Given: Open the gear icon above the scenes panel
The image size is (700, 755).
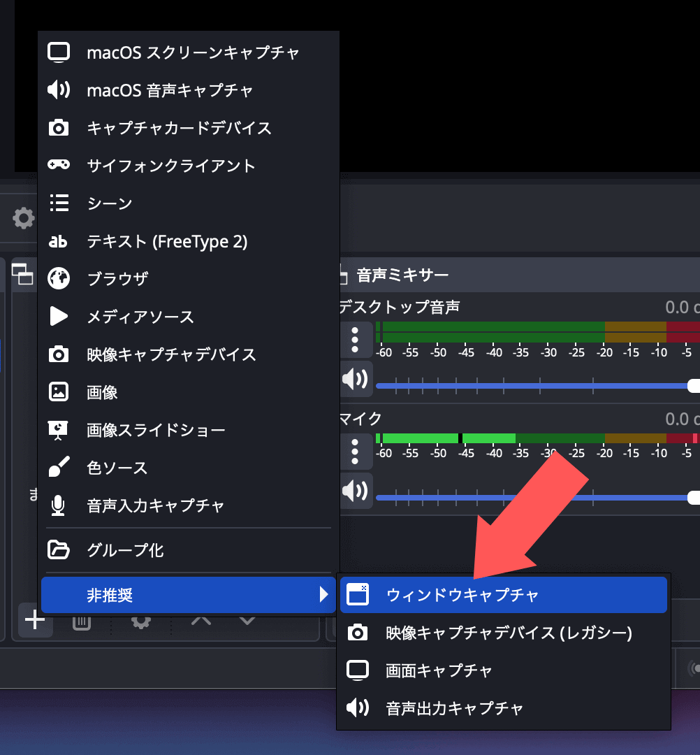Looking at the screenshot, I should (x=24, y=218).
